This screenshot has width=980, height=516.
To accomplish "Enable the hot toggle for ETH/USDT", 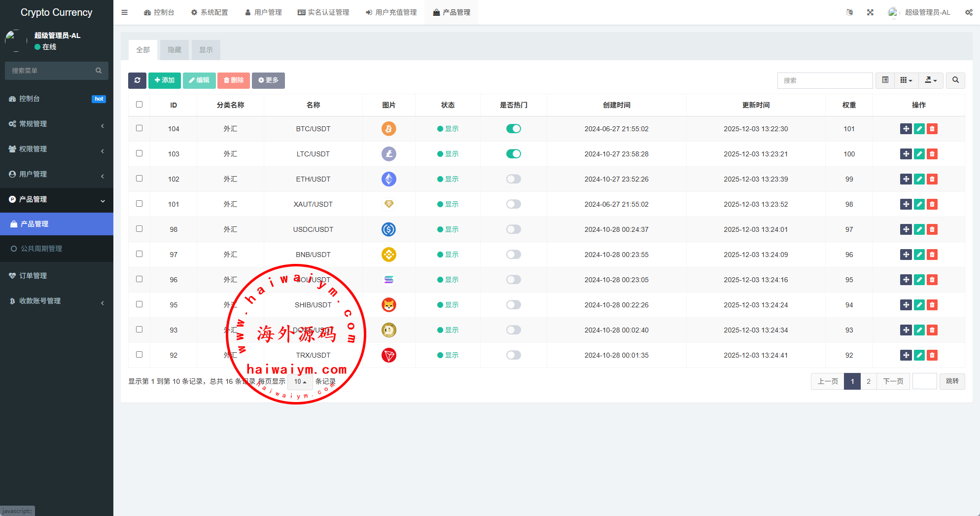I will (513, 179).
